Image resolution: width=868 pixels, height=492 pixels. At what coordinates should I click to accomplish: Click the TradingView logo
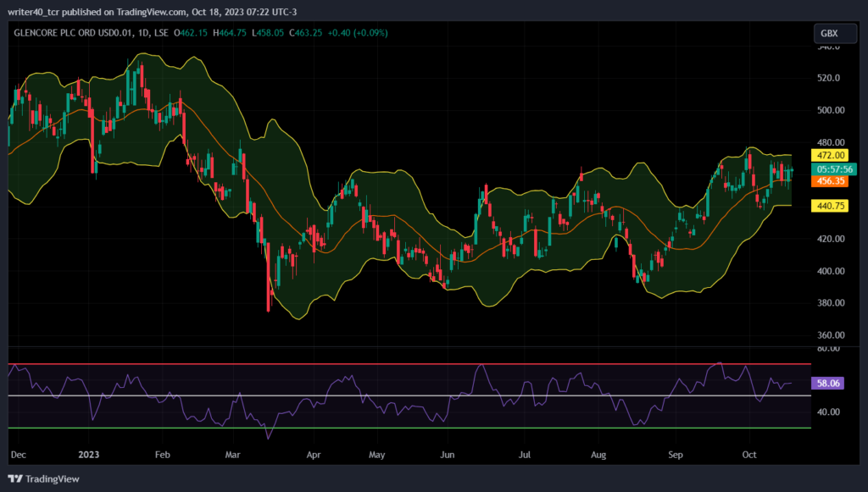coord(15,478)
